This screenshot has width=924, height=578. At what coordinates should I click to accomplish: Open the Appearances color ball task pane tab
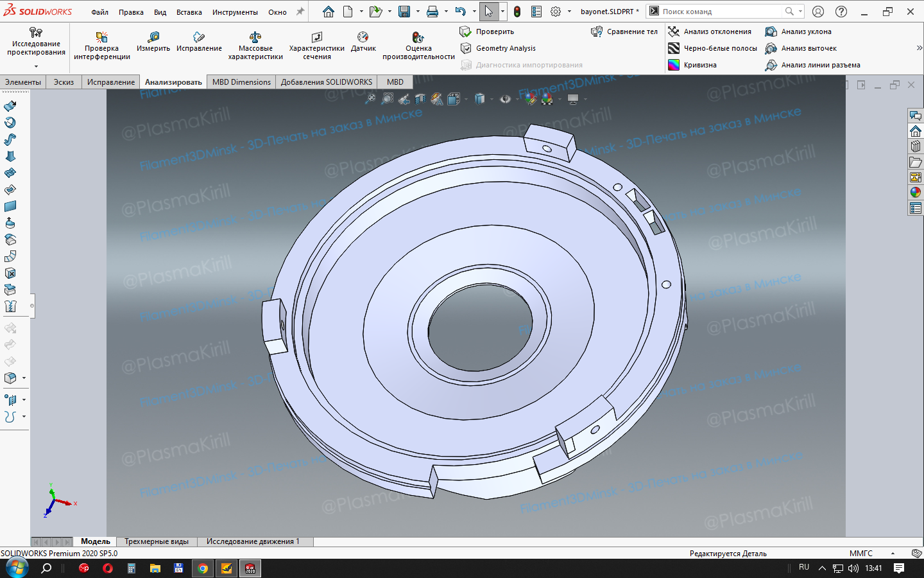916,193
